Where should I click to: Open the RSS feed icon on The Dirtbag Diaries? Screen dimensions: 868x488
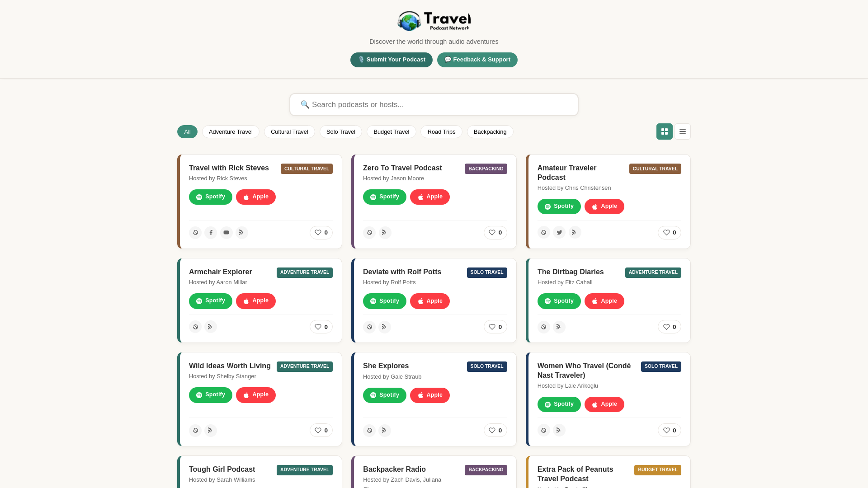[559, 327]
